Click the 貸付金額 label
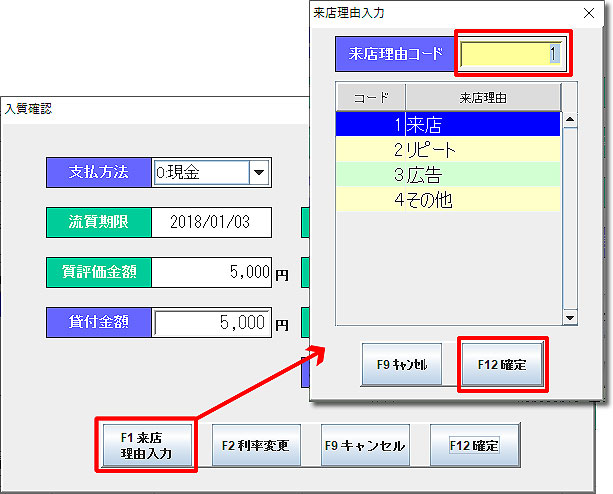The image size is (613, 494). click(x=99, y=322)
